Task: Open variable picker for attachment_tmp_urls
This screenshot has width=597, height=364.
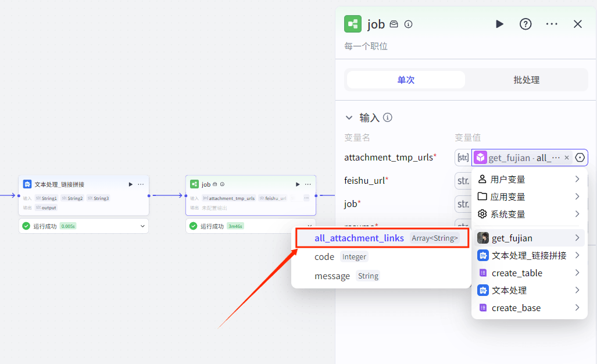Action: click(x=580, y=158)
